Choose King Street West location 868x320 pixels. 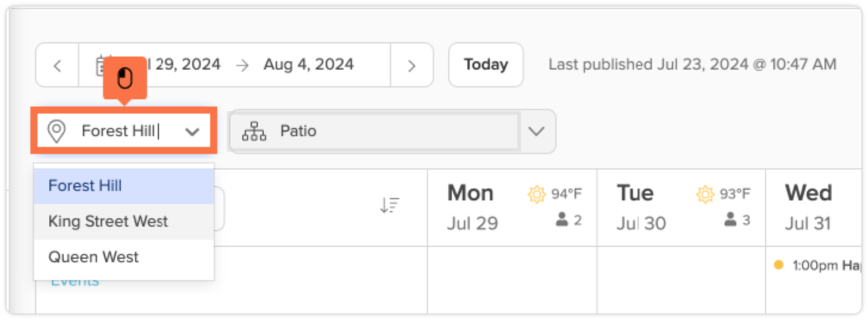click(x=108, y=221)
